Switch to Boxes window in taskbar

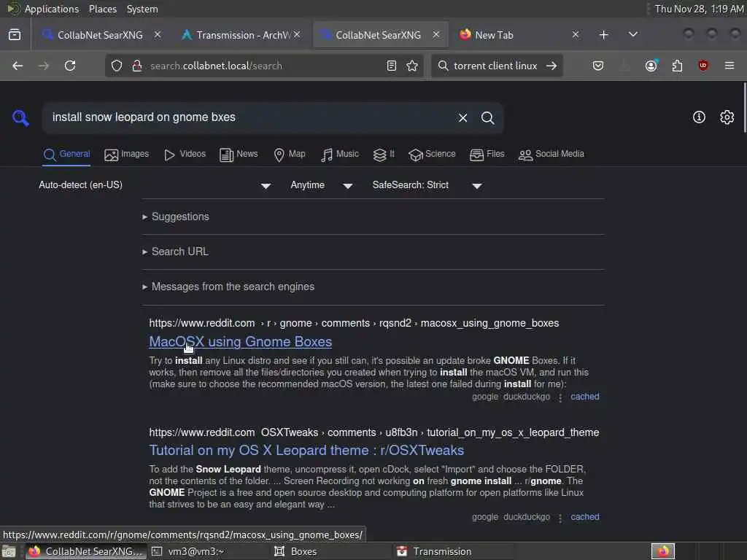point(303,551)
